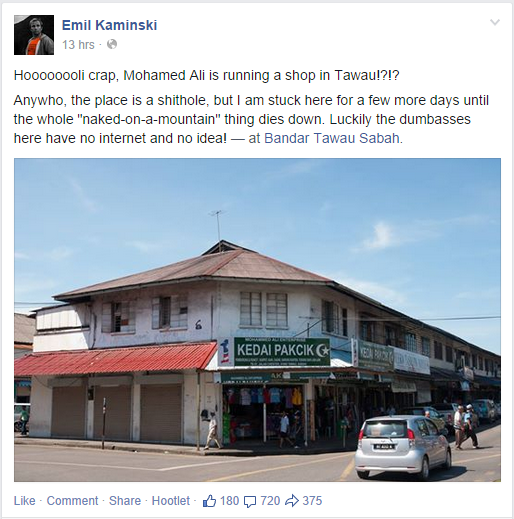Click the naked-on-a-mountain paragraph text
Screen dimensions: 514x519
pyautogui.click(x=251, y=119)
